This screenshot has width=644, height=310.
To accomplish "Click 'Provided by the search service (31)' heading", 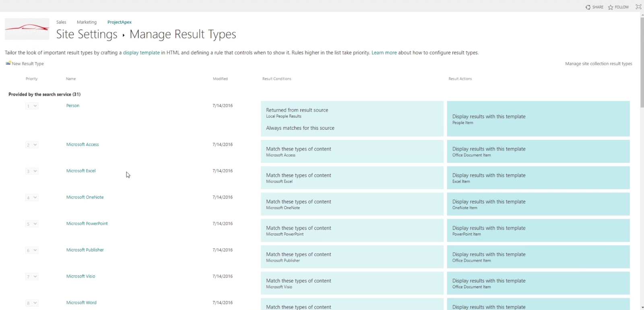I will pos(45,94).
